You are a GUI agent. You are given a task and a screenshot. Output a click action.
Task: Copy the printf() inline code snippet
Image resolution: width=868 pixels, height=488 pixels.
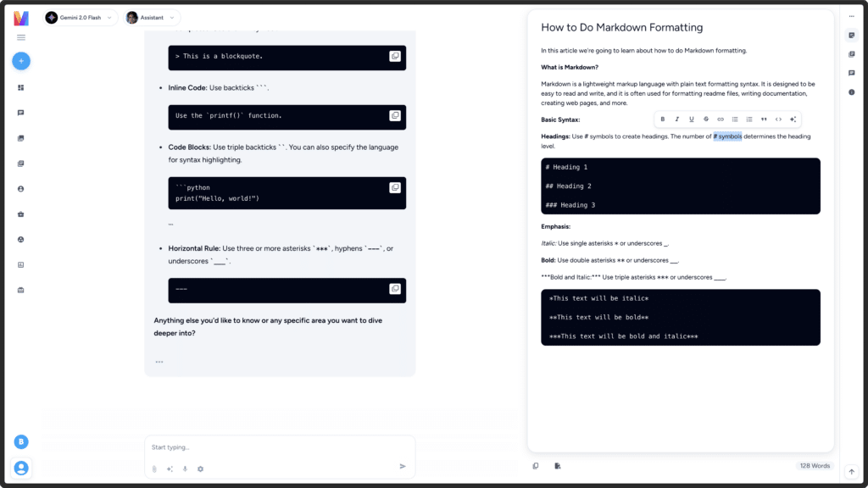pos(395,115)
